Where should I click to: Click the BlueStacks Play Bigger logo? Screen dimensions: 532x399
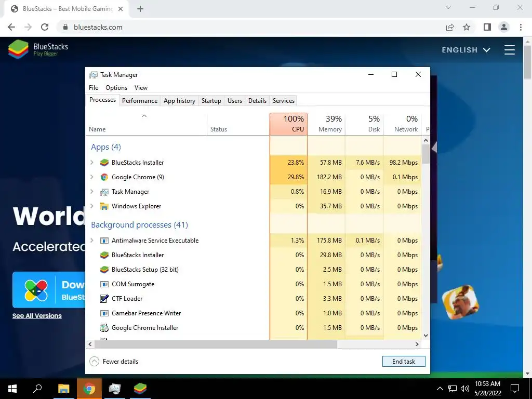click(x=38, y=49)
